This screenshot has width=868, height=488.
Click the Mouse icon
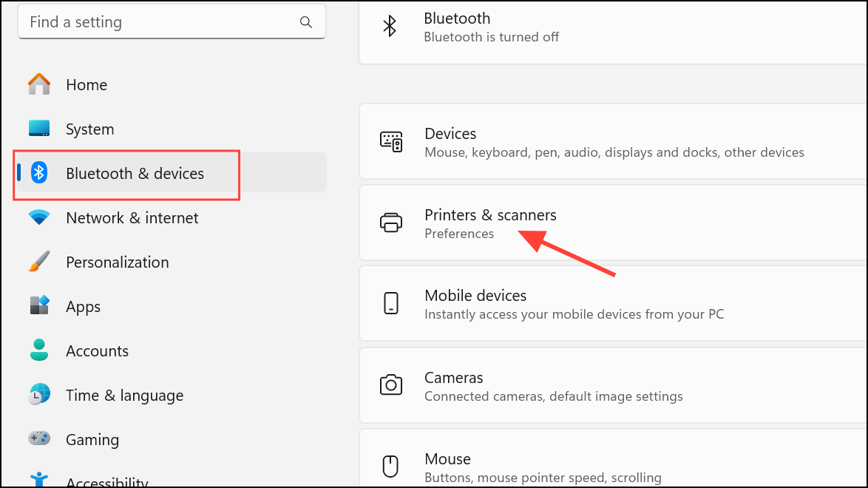click(391, 467)
